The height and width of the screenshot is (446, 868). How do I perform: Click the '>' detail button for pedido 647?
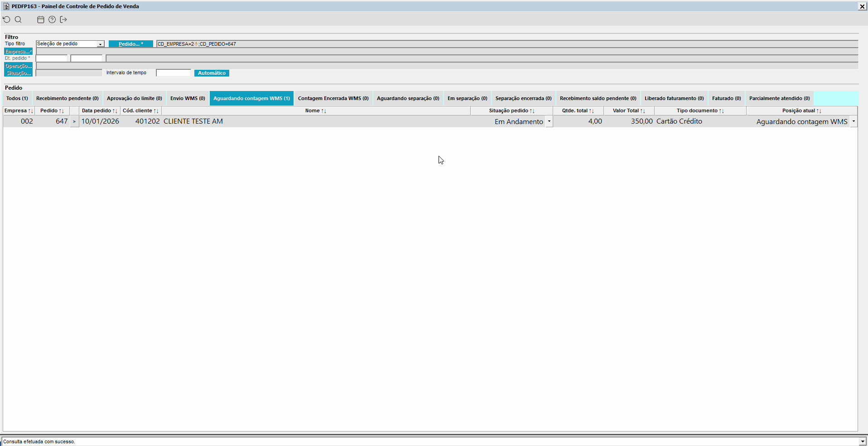pyautogui.click(x=74, y=121)
